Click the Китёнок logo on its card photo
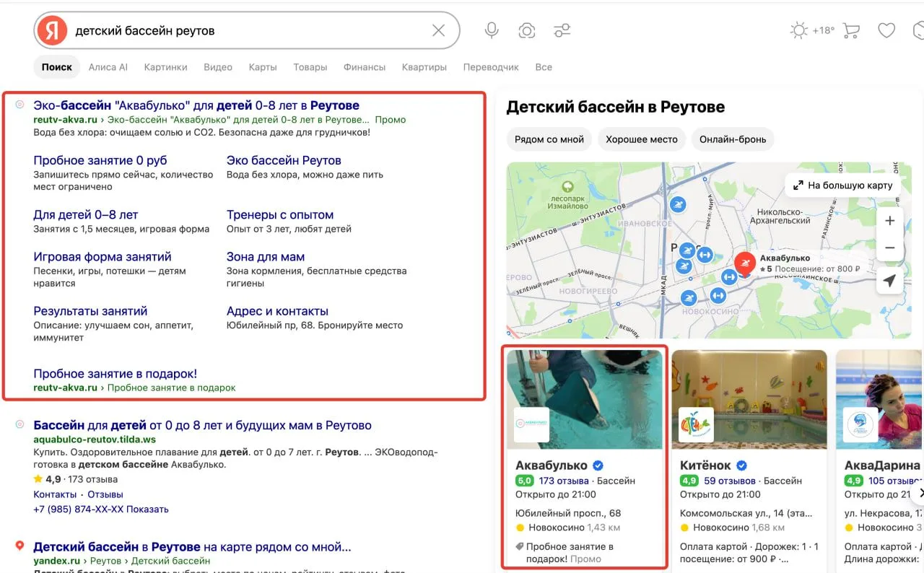 click(697, 425)
